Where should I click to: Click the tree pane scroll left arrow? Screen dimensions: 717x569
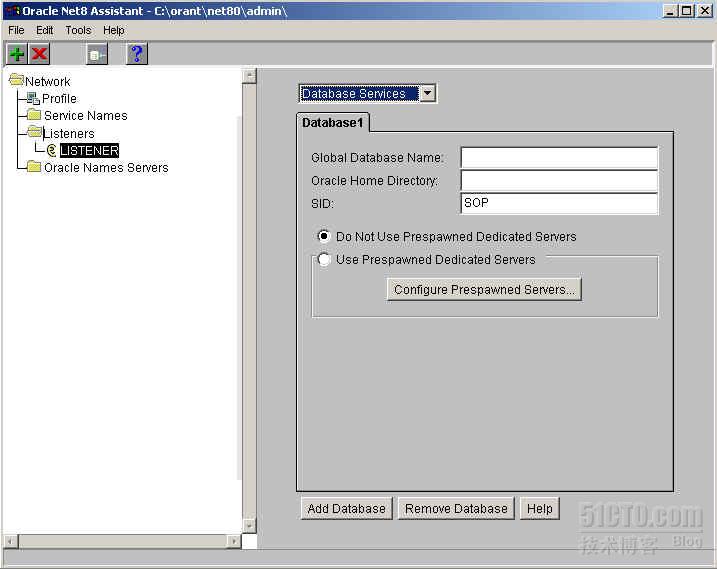pyautogui.click(x=11, y=541)
